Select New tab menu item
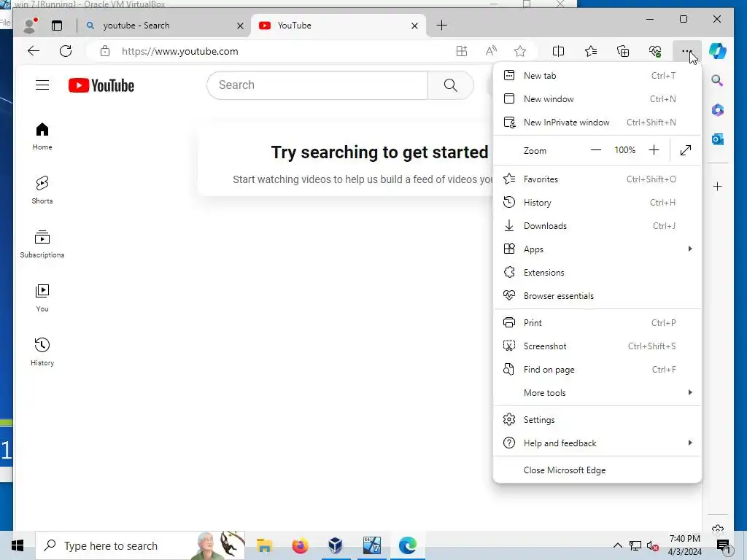Viewport: 747px width, 560px height. tap(597, 75)
